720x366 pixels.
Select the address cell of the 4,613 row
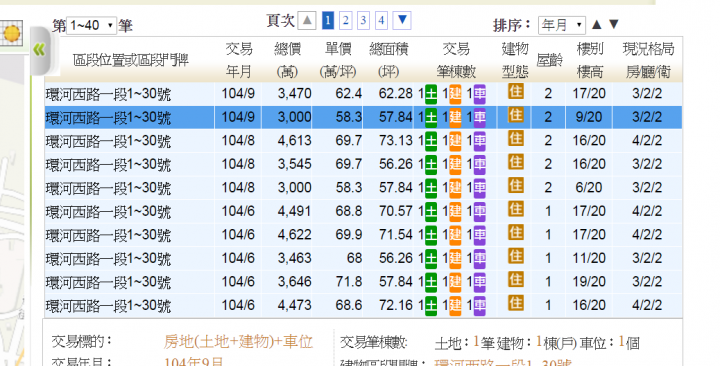(129, 141)
